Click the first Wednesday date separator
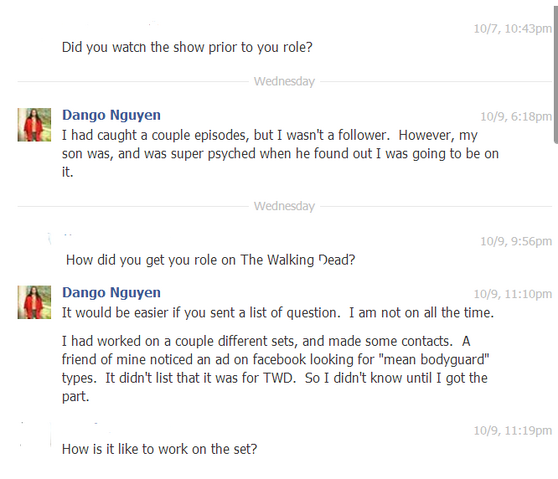 (284, 81)
